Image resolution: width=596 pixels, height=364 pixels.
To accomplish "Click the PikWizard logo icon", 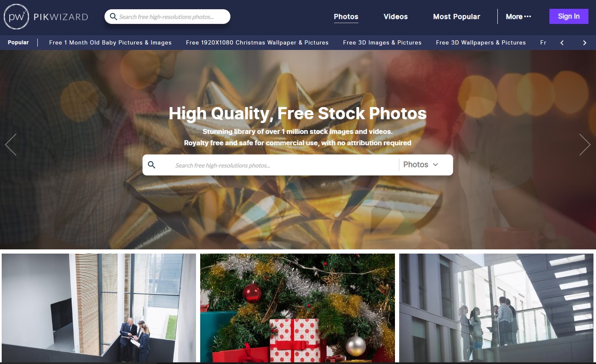I will [16, 17].
